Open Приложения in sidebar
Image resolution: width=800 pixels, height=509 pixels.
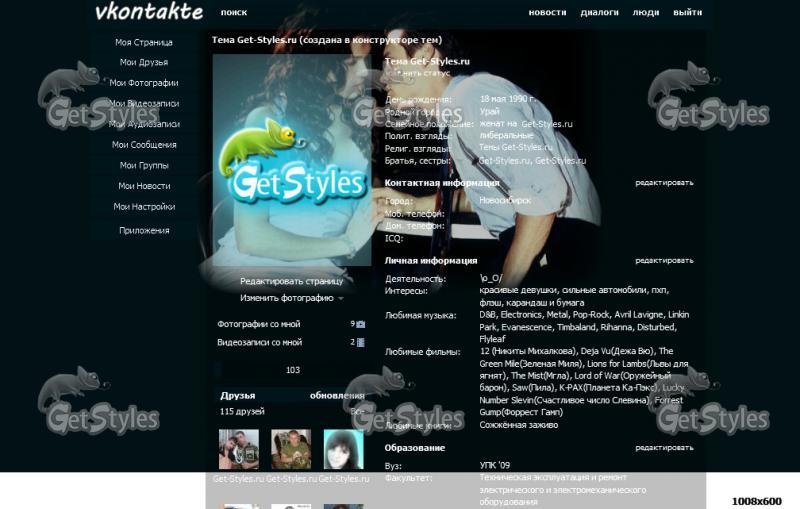click(x=144, y=231)
